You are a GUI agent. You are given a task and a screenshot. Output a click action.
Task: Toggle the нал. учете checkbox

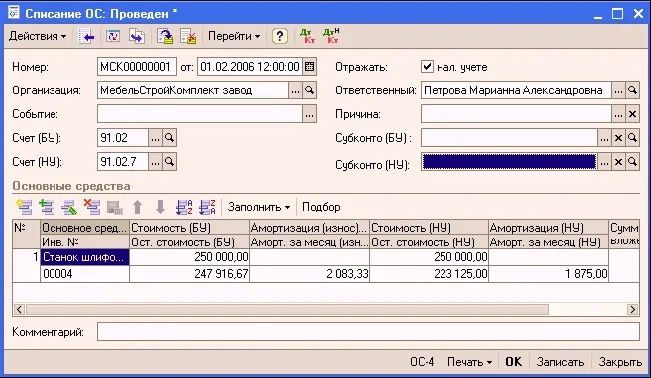click(x=427, y=66)
